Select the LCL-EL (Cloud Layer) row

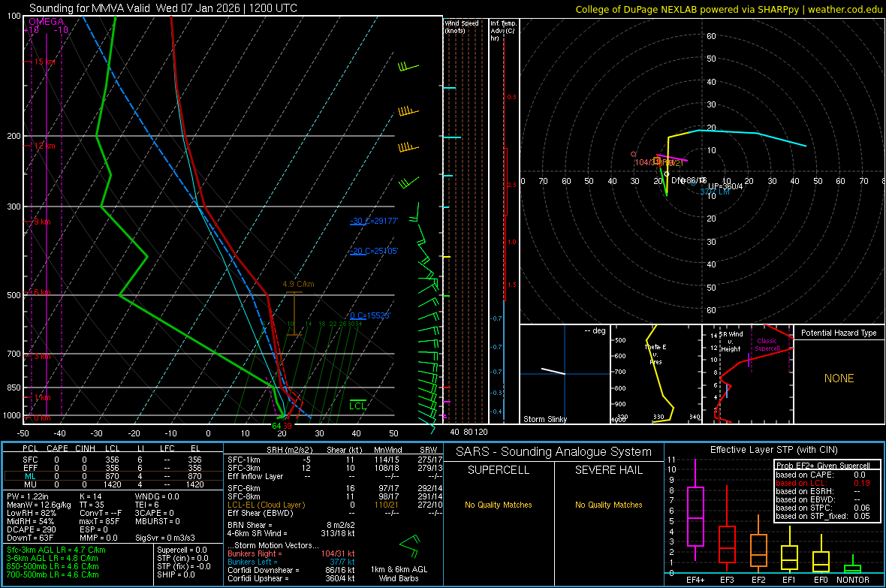[x=335, y=505]
